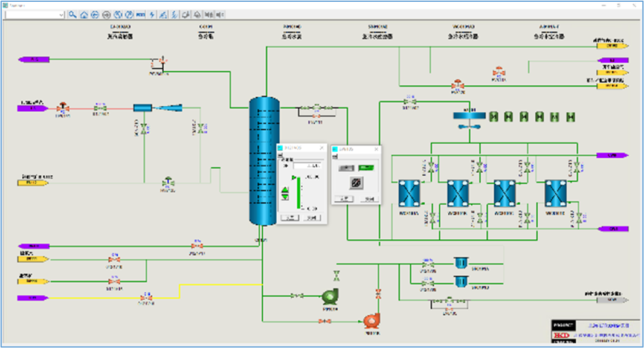Click the value input field in valve dialog

coord(308,166)
